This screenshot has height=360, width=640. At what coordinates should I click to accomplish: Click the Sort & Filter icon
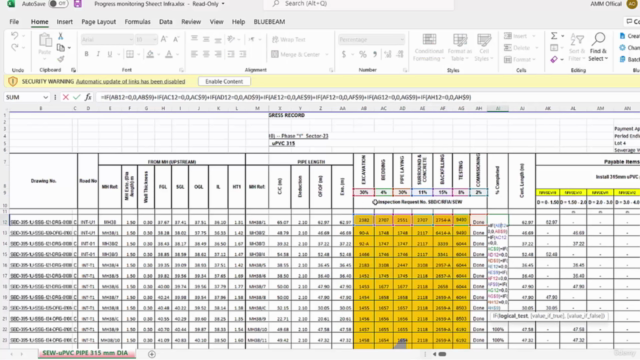coord(577,47)
